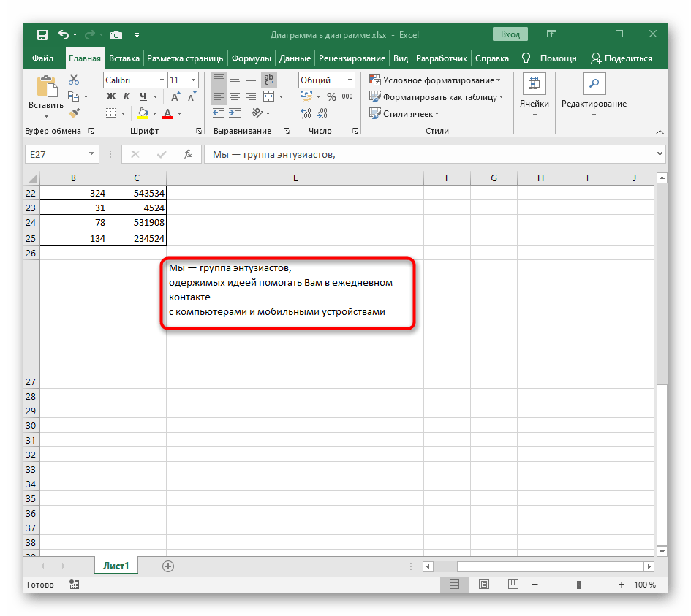Toggle italic К formatting
The image size is (691, 616).
[127, 96]
